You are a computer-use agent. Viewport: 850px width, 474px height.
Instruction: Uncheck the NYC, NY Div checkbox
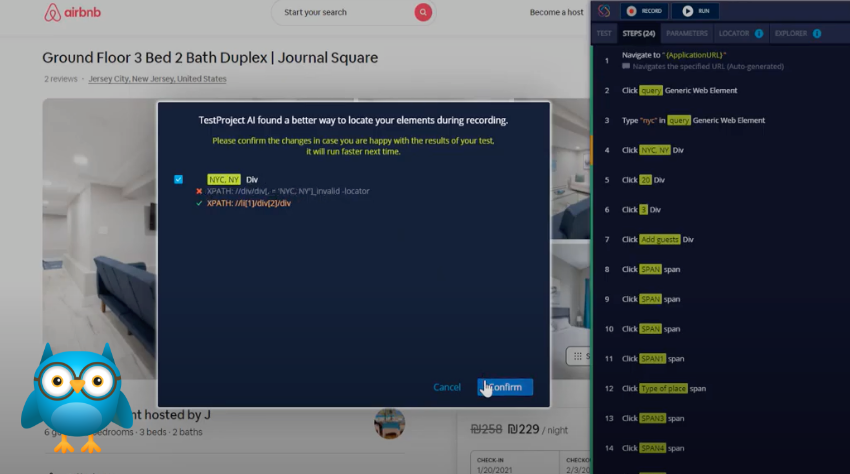(178, 180)
